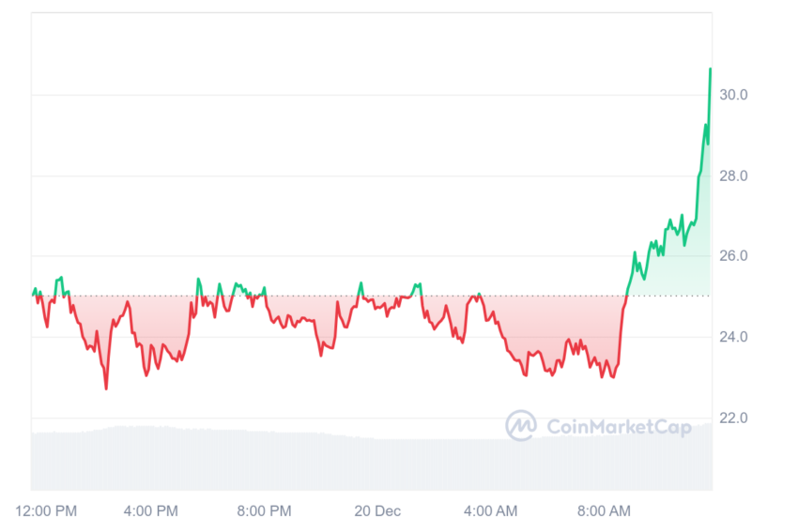This screenshot has height=532, width=798.
Task: Click the start of the price line at 25
Action: click(34, 295)
